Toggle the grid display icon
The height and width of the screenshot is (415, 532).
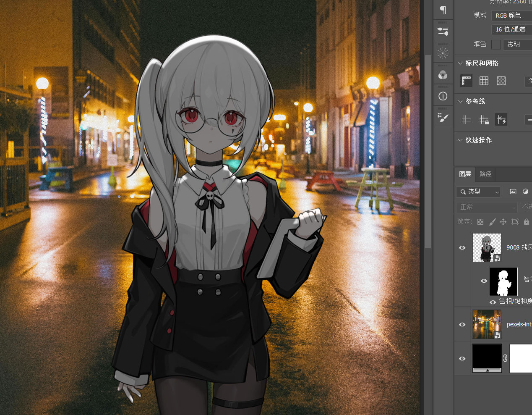click(x=484, y=81)
